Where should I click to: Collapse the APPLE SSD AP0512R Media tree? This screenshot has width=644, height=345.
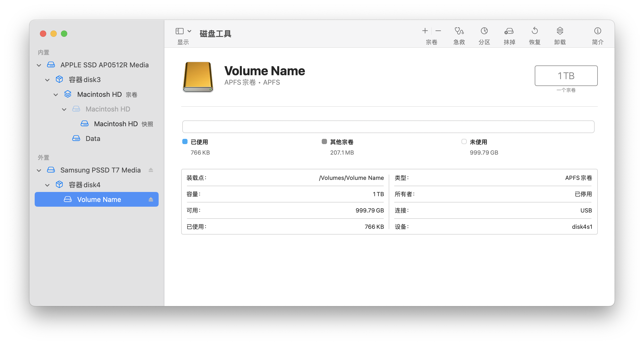(x=39, y=65)
